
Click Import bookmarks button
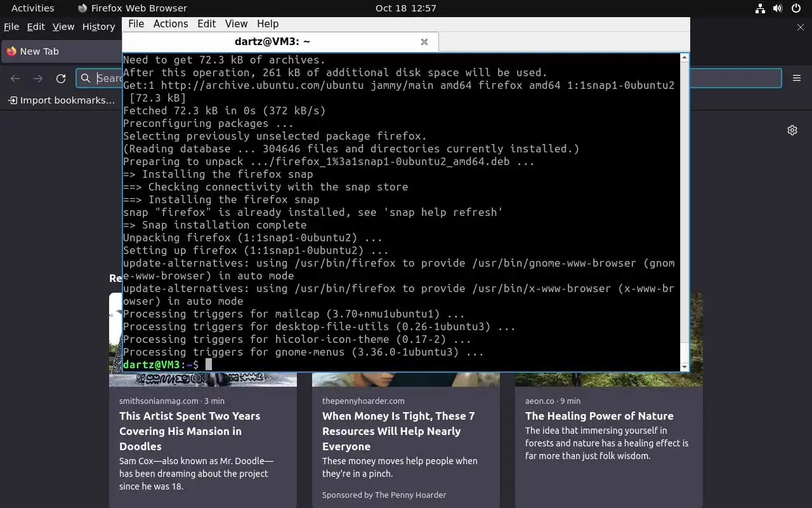[62, 100]
